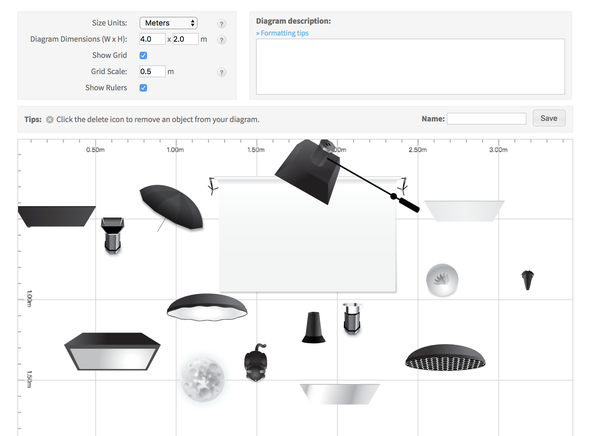Select the black snoot cone light

(x=313, y=327)
